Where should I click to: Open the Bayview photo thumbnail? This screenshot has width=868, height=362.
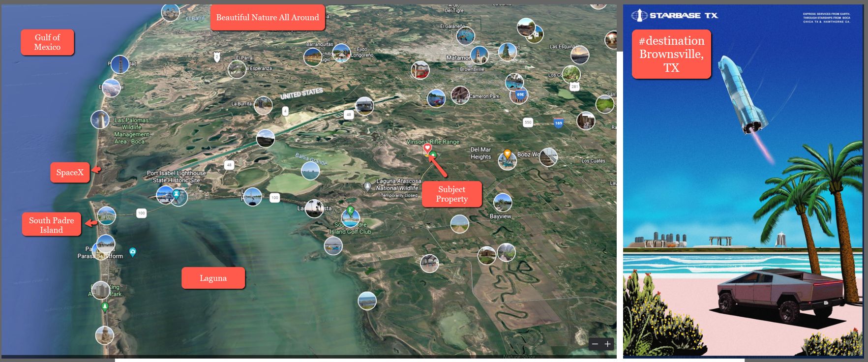[x=502, y=202]
